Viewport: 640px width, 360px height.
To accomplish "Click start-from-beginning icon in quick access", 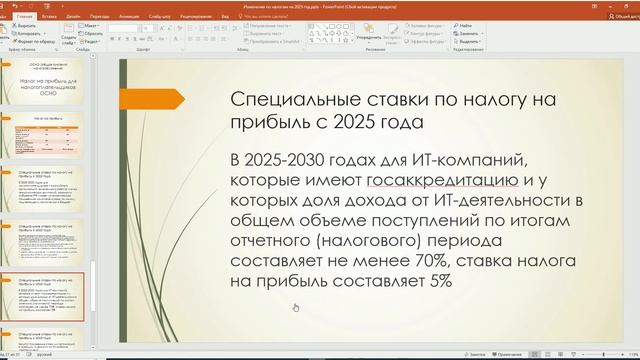I will (47, 6).
